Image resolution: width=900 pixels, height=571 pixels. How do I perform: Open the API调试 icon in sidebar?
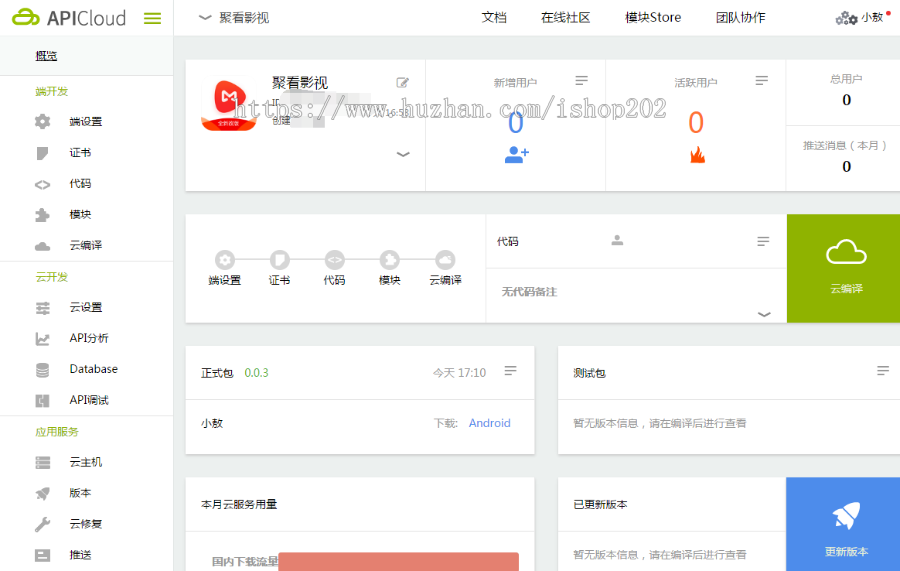tap(42, 401)
